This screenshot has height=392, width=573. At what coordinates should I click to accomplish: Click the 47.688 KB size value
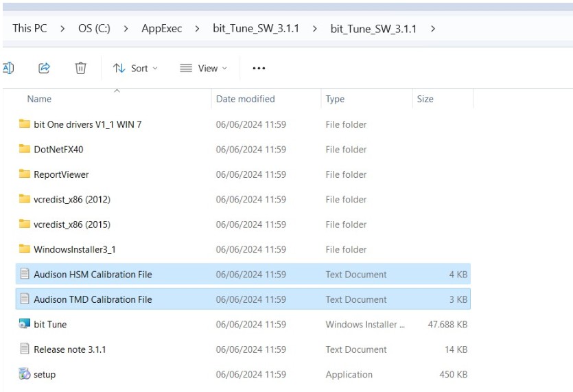coord(447,324)
